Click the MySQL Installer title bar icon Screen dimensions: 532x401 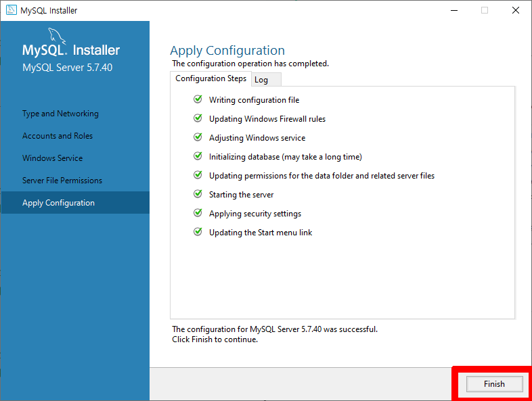[x=12, y=10]
